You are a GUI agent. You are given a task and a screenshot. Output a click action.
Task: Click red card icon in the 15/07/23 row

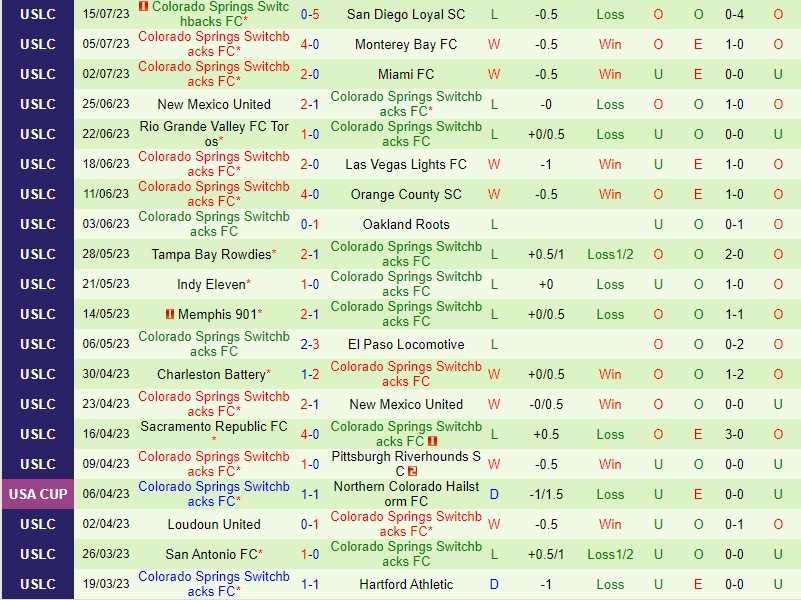pos(144,6)
